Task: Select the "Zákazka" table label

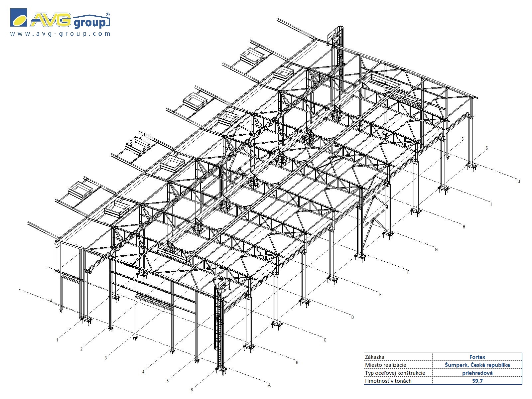Action: point(375,357)
